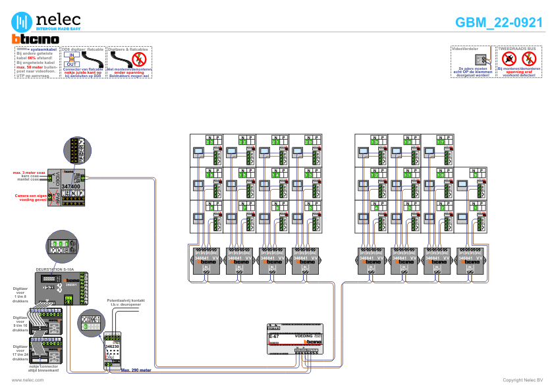This screenshot has width=554, height=392.
Task: Click the rightmost prohibition icon in top-right box
Action: [x=529, y=59]
